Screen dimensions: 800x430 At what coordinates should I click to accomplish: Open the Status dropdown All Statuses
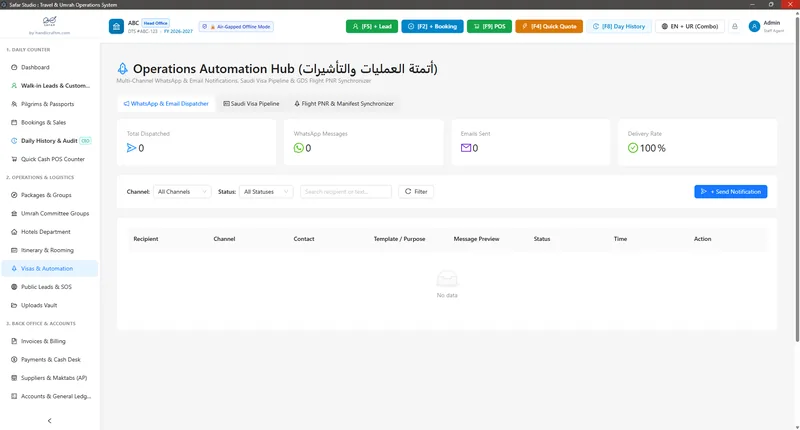266,192
